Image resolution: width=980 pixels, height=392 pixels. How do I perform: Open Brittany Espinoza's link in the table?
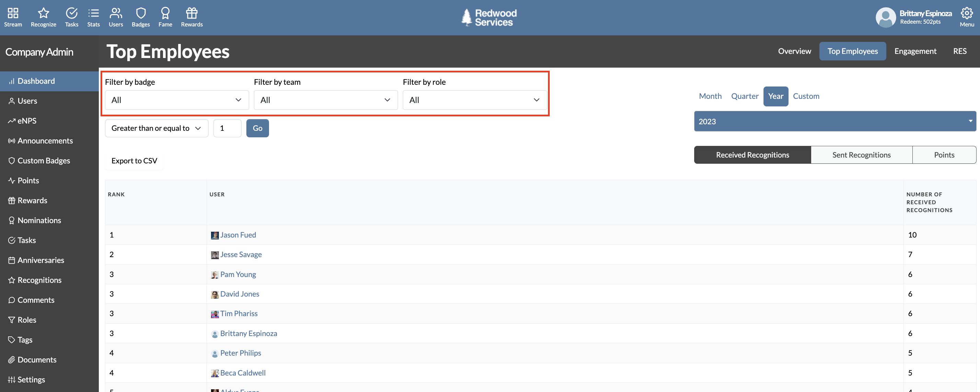pos(248,333)
